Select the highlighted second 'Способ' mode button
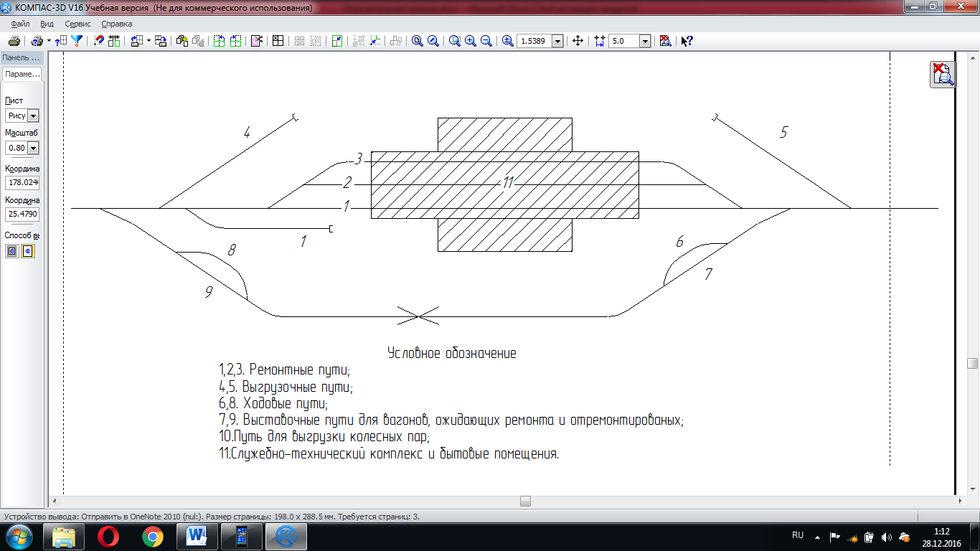The image size is (980, 551). pos(28,251)
